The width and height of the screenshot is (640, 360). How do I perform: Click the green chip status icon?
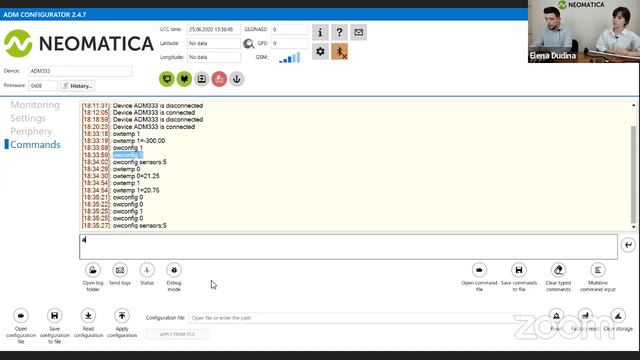184,79
